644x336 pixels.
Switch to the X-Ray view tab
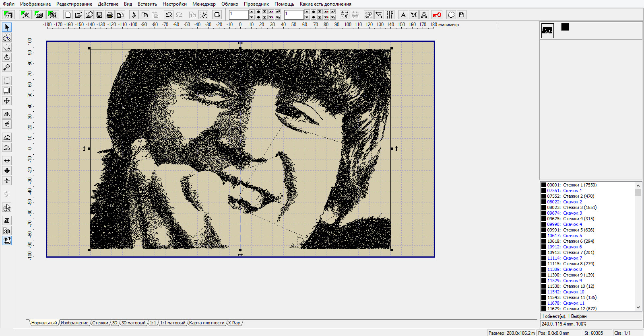(234, 323)
